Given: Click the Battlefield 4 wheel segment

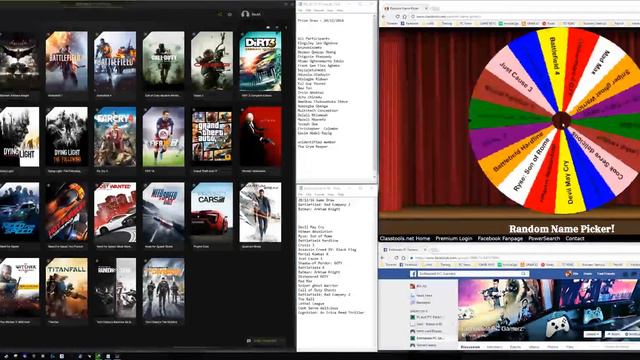Looking at the screenshot, I should 554,57.
